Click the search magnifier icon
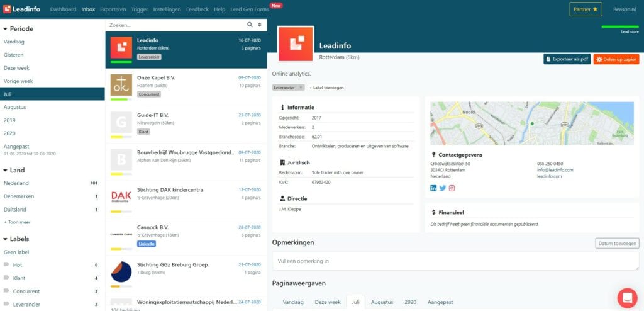644x311 pixels. point(250,25)
